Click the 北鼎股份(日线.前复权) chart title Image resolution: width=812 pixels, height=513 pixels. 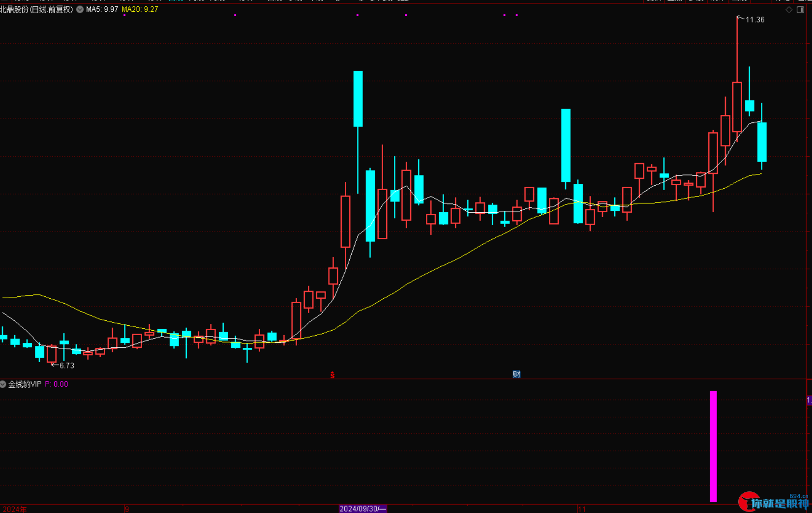[x=36, y=9]
